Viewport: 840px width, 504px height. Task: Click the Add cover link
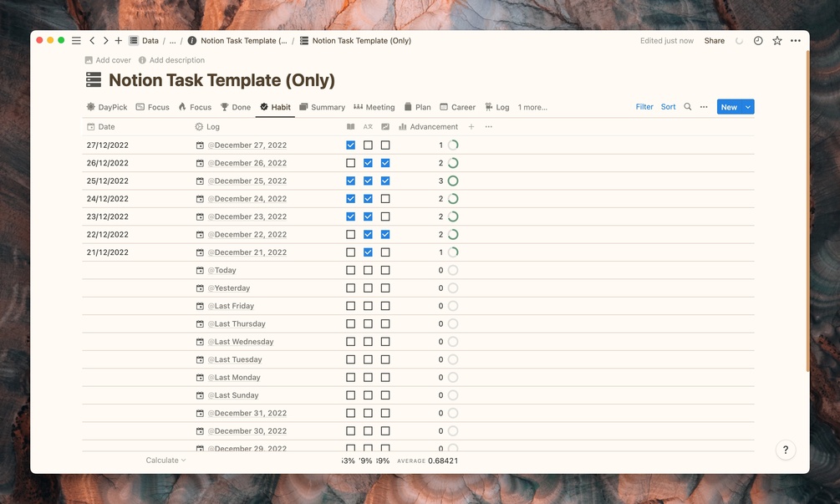coord(108,60)
